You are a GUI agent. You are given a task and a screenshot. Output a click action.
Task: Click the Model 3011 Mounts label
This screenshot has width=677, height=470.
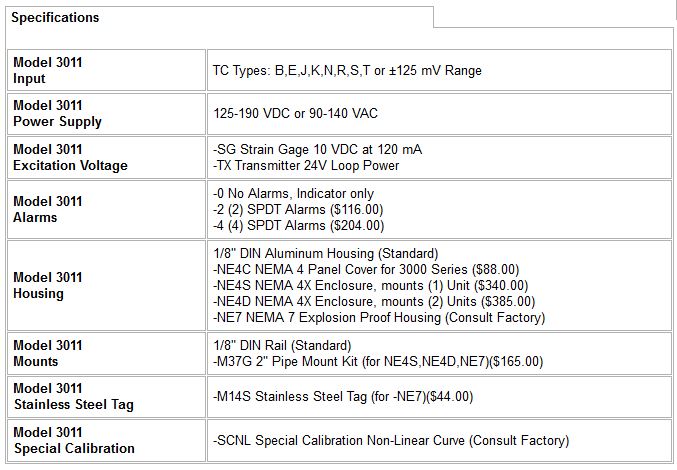[48, 353]
